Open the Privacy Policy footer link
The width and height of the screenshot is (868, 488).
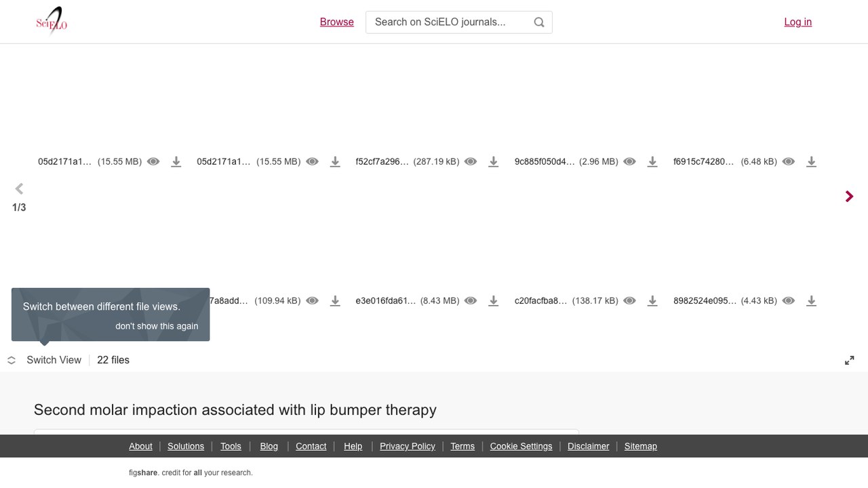(x=408, y=446)
